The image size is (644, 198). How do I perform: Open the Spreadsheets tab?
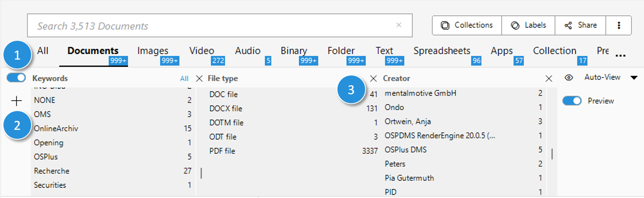pos(442,51)
